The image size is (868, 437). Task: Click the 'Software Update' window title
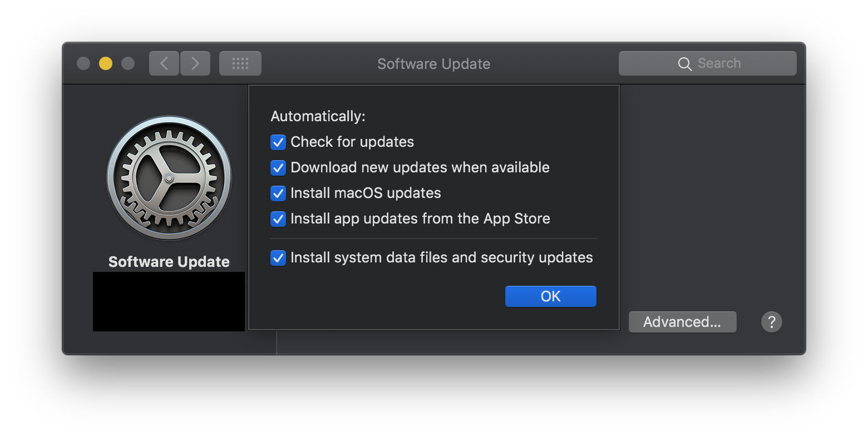433,64
